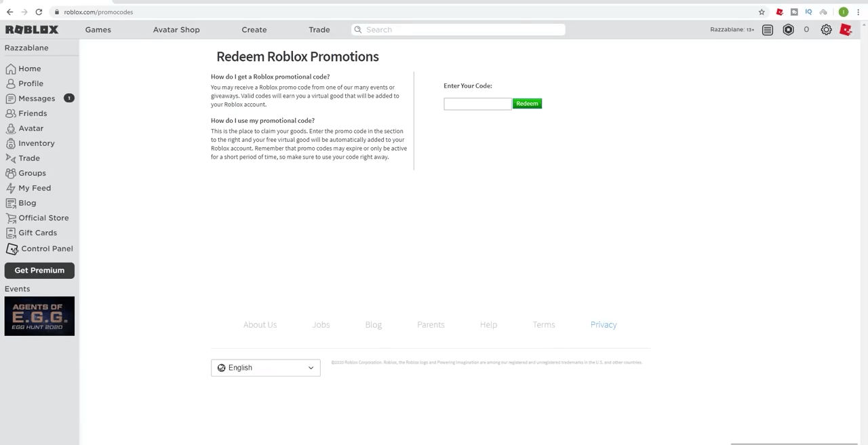This screenshot has height=445, width=868.
Task: Click the Robux balance showing 0
Action: pyautogui.click(x=806, y=30)
